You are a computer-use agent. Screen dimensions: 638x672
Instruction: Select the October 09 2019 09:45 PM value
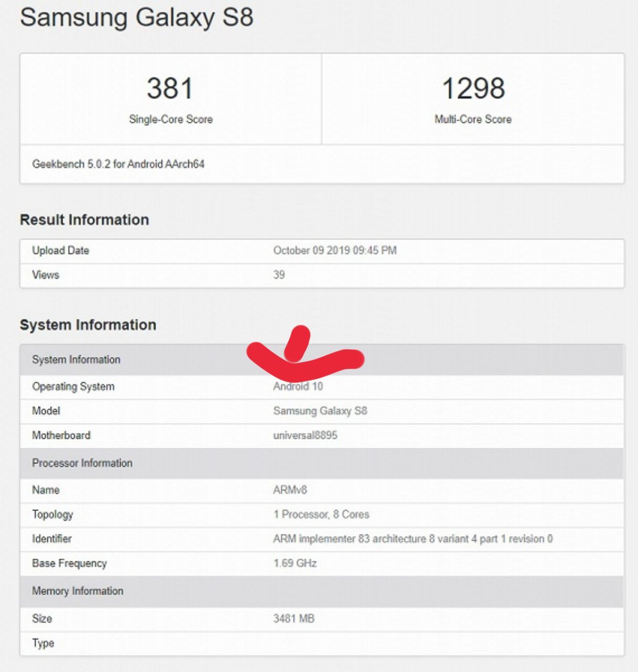[335, 250]
